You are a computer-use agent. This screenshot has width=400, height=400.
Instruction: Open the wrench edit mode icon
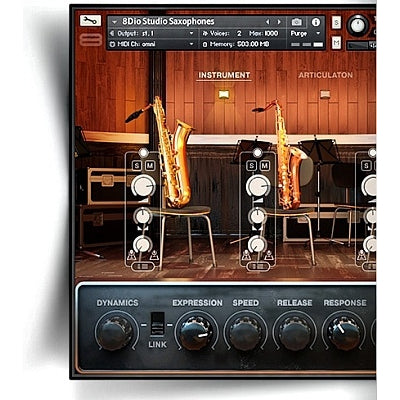tap(90, 21)
